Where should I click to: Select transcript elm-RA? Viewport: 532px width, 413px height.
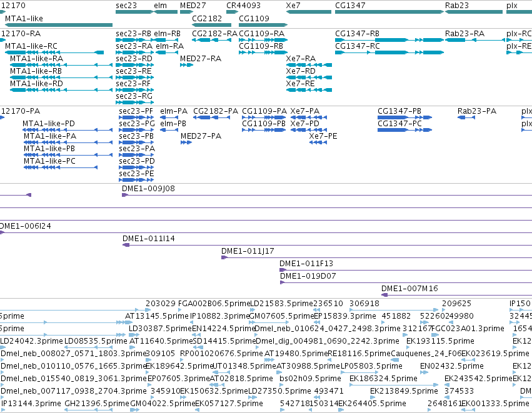(169, 46)
